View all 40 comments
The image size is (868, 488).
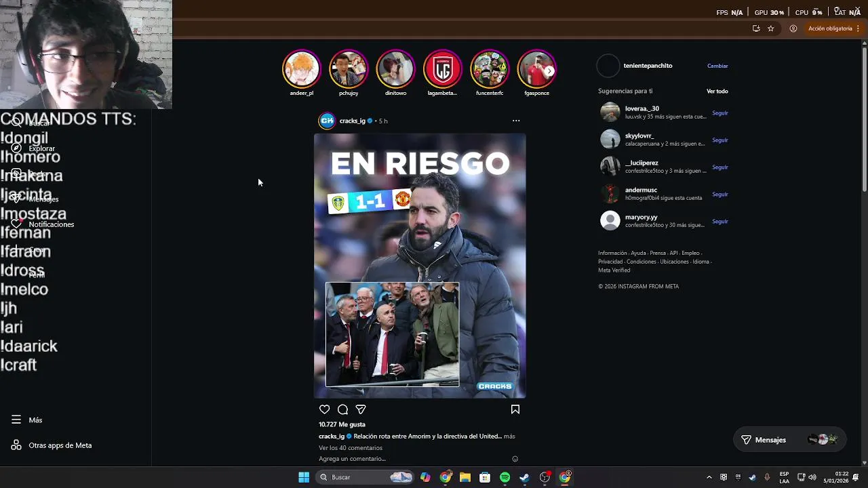click(x=351, y=448)
